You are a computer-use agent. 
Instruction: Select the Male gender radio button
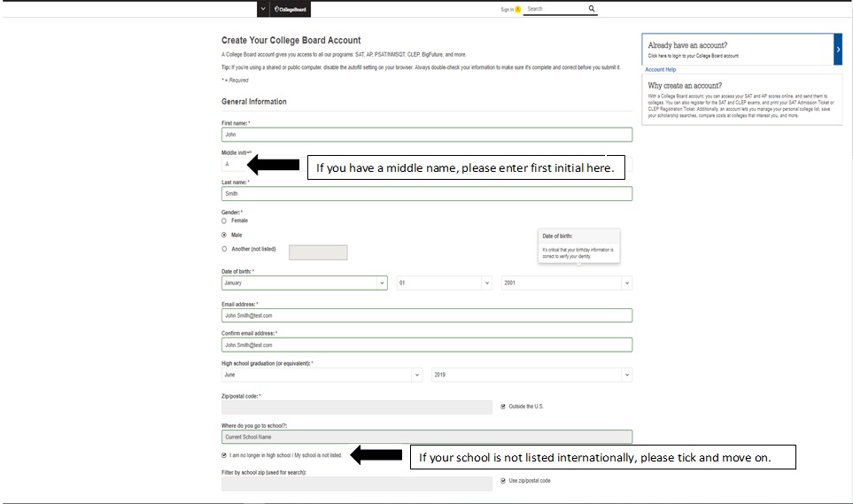click(x=224, y=235)
